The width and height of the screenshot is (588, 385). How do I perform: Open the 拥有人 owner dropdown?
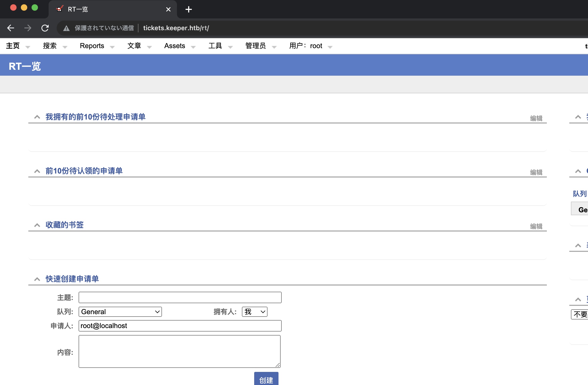254,312
